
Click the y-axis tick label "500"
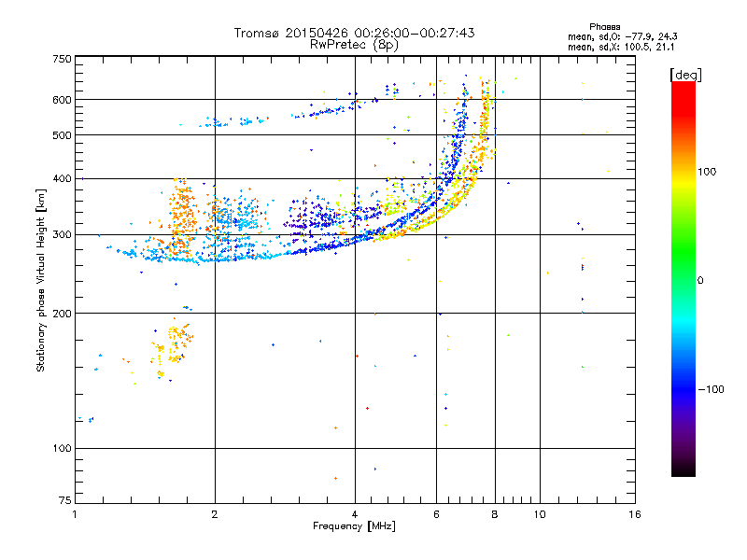point(62,135)
